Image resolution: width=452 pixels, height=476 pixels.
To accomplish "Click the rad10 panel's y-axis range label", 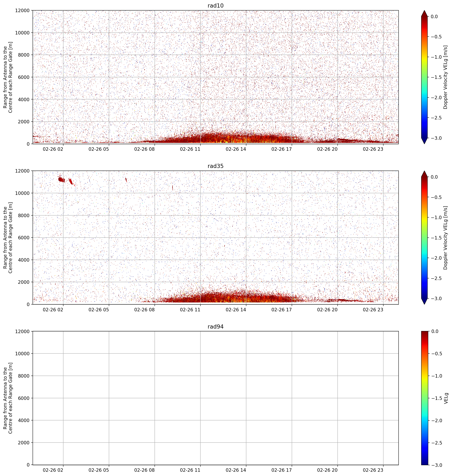I will point(8,77).
